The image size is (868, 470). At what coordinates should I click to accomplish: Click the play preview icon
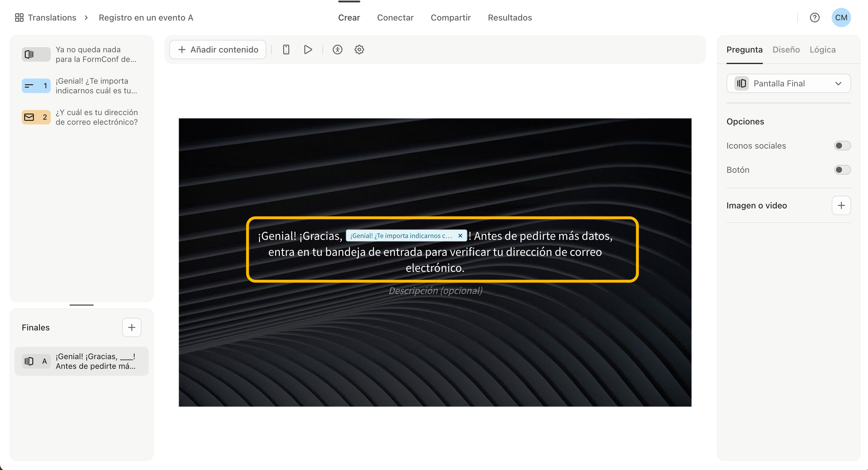pos(308,50)
